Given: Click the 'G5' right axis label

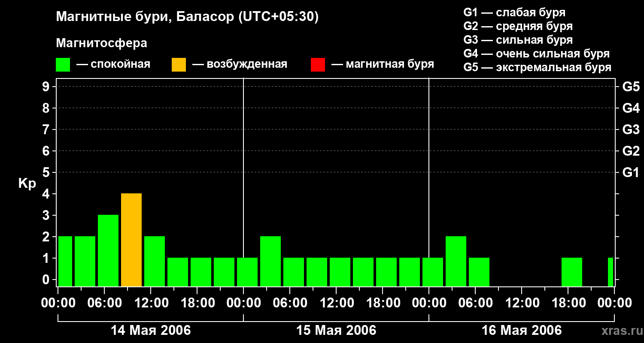Looking at the screenshot, I should pos(631,87).
